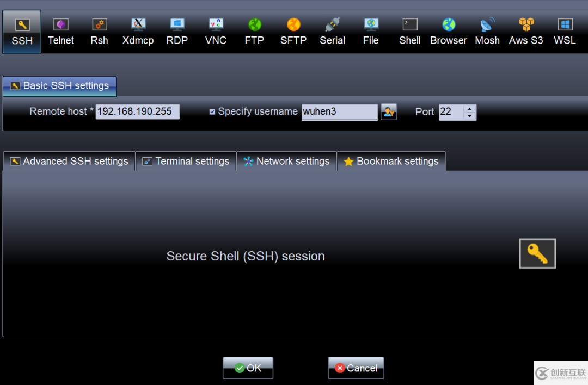The height and width of the screenshot is (385, 588).
Task: Click the Remote host input field
Action: 137,111
